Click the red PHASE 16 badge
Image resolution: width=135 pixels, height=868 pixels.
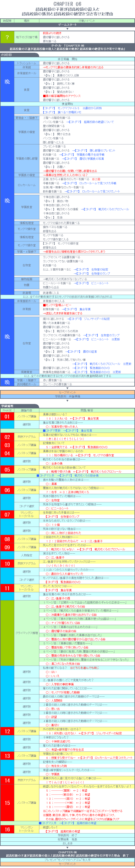click(x=7, y=827)
